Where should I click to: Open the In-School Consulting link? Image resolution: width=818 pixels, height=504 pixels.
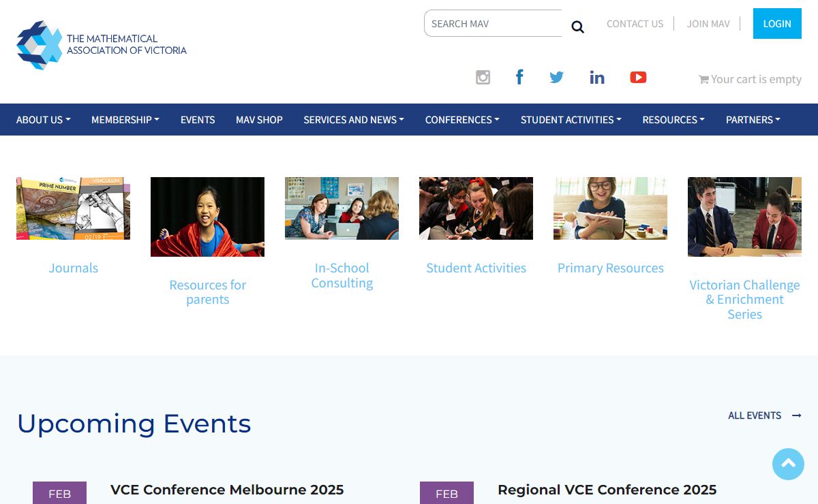(342, 275)
